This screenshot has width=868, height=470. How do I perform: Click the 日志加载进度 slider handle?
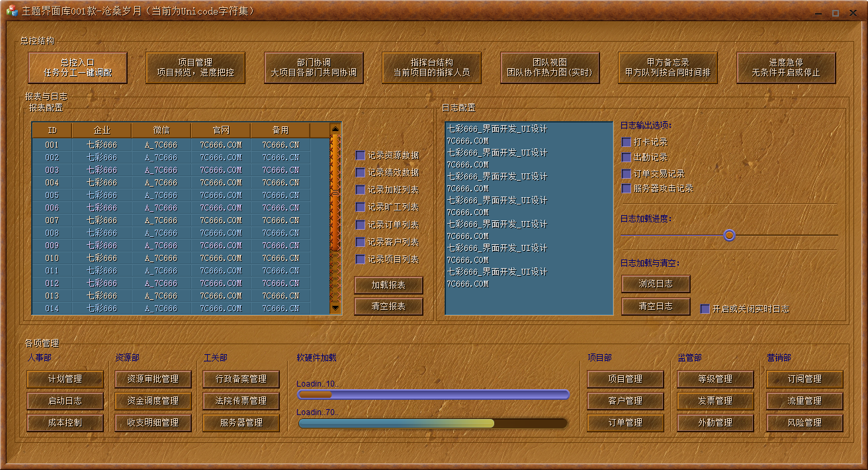pos(729,235)
